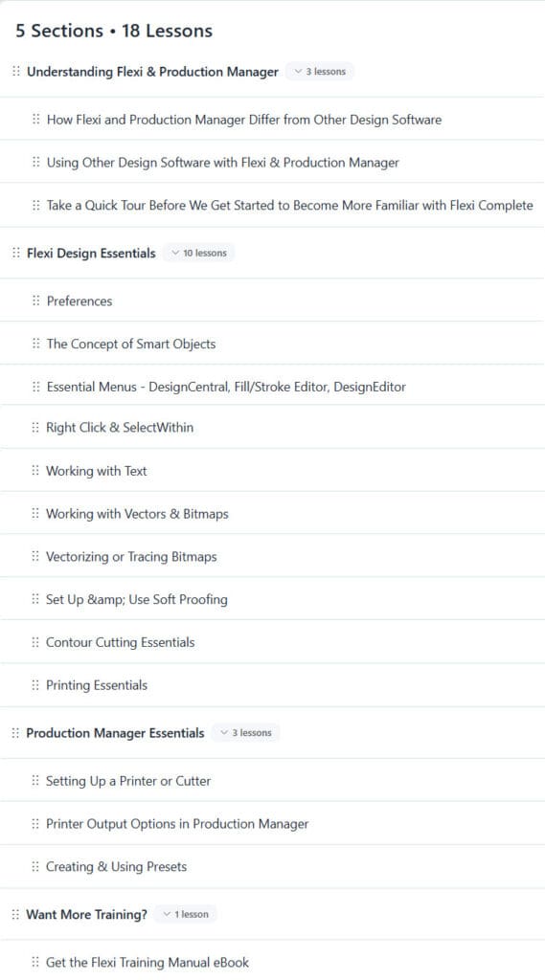Open Right Click & SelectWithin lesson

(x=120, y=428)
